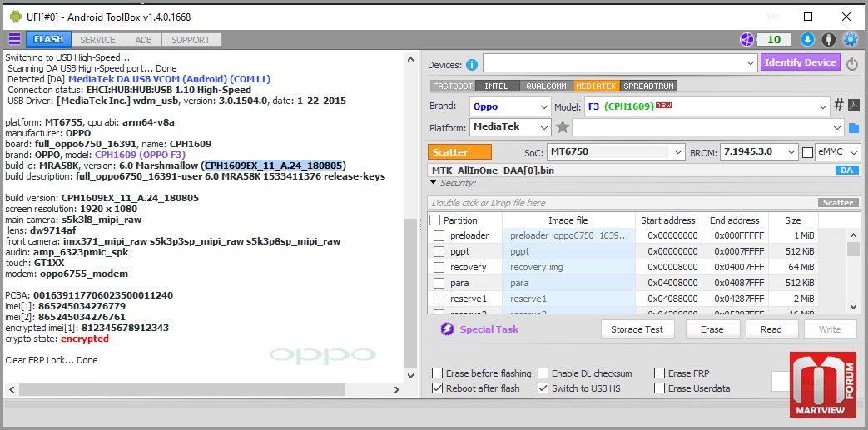Click the hash (#) icon beside Model
The height and width of the screenshot is (430, 868).
[839, 106]
